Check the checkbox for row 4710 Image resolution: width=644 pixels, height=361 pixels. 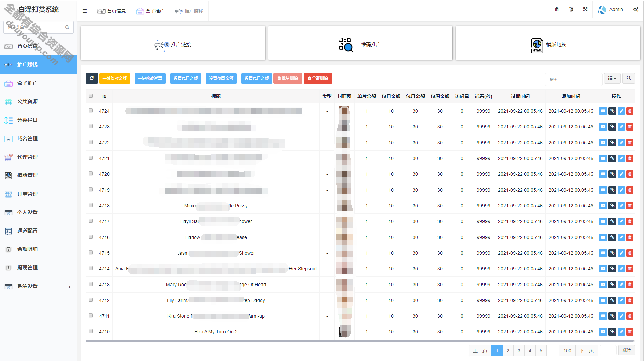[x=91, y=331]
